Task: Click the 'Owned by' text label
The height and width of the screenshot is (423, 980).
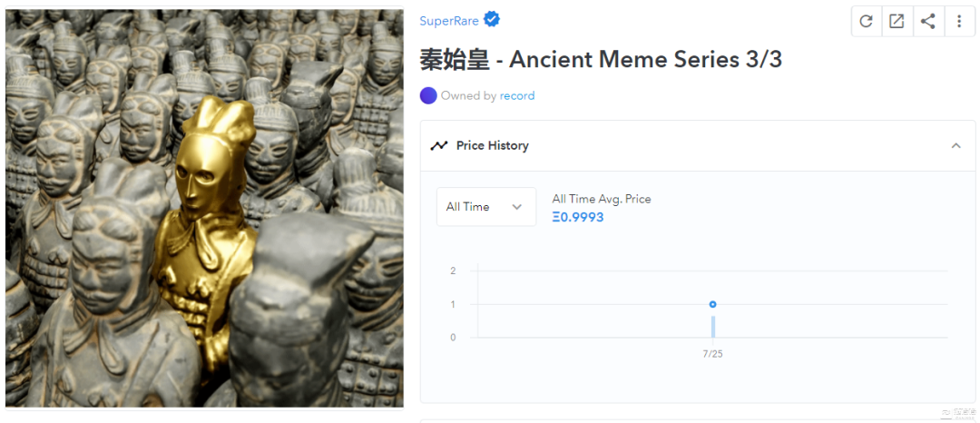Action: 469,95
